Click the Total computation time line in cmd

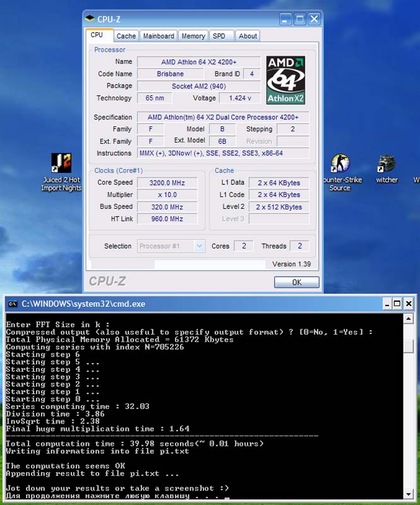pos(135,444)
